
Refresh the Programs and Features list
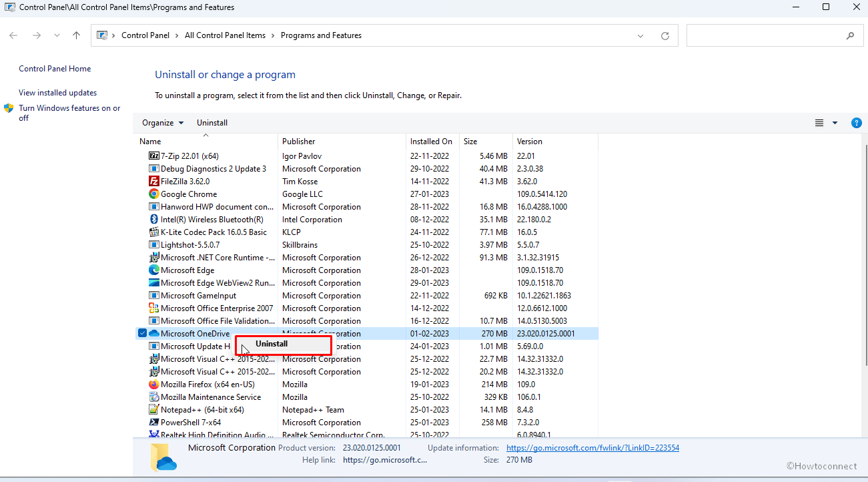tap(665, 36)
